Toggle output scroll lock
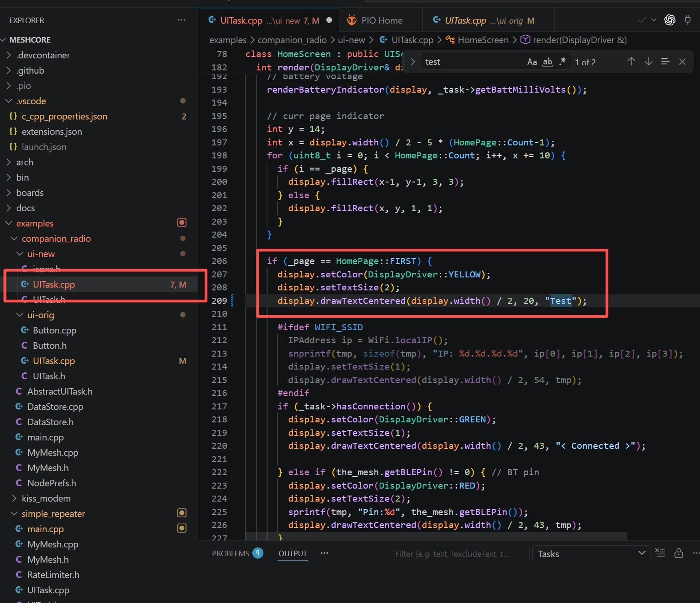This screenshot has height=603, width=700. [x=678, y=553]
